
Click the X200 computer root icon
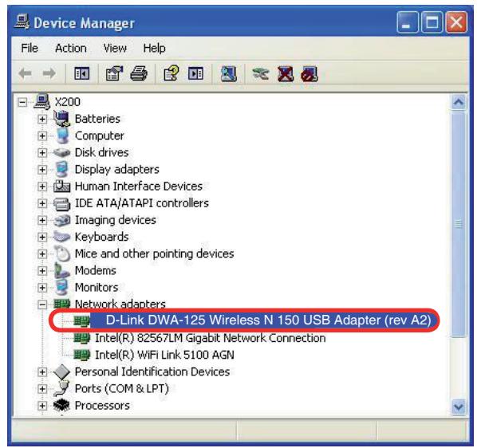coord(41,101)
